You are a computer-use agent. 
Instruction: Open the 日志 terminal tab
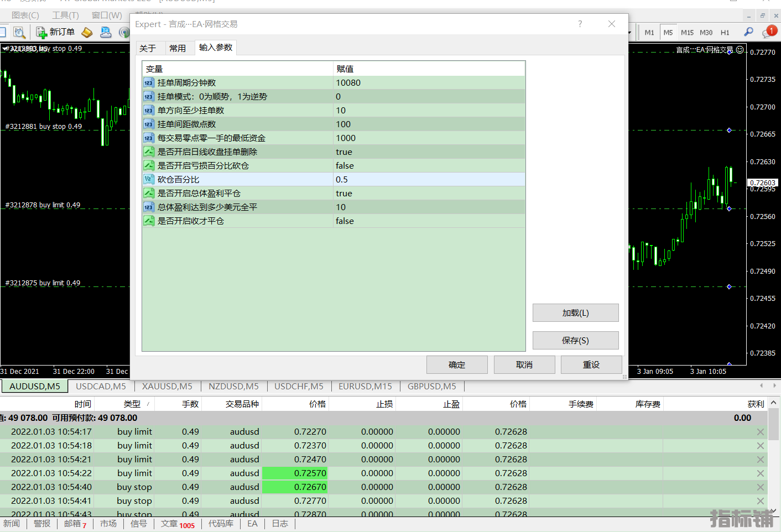[280, 524]
